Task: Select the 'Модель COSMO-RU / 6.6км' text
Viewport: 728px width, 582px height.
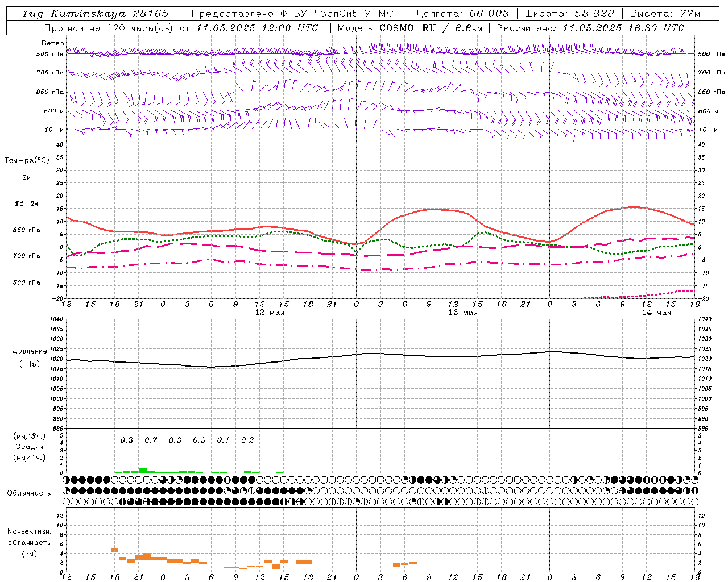Action: [409, 28]
